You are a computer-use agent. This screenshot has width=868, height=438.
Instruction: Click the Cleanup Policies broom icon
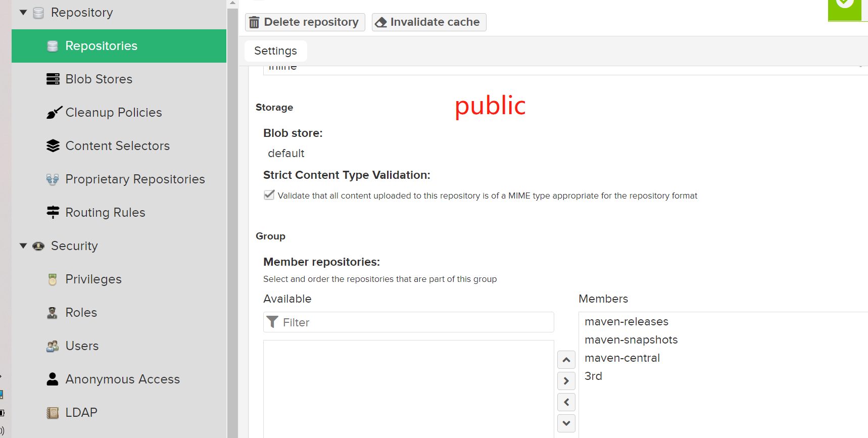pos(54,112)
